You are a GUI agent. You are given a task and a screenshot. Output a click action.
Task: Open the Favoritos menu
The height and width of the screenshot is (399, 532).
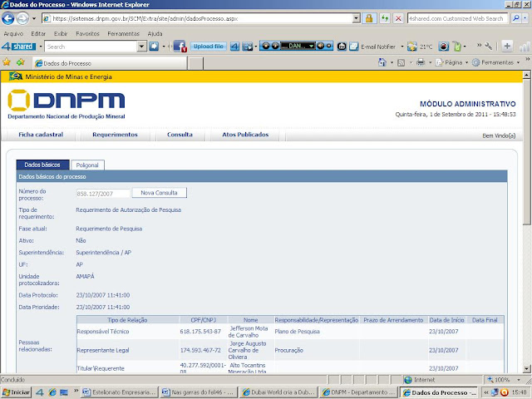87,33
